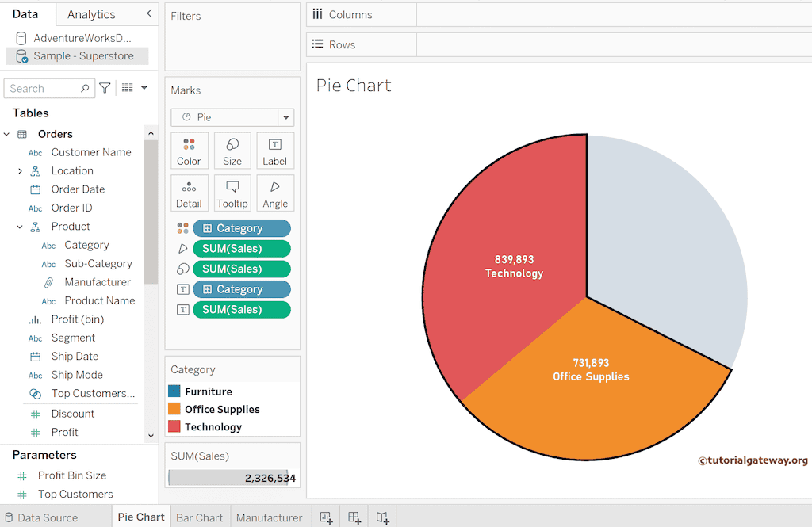Select the Top Customers parameter
The width and height of the screenshot is (812, 527).
click(x=75, y=495)
